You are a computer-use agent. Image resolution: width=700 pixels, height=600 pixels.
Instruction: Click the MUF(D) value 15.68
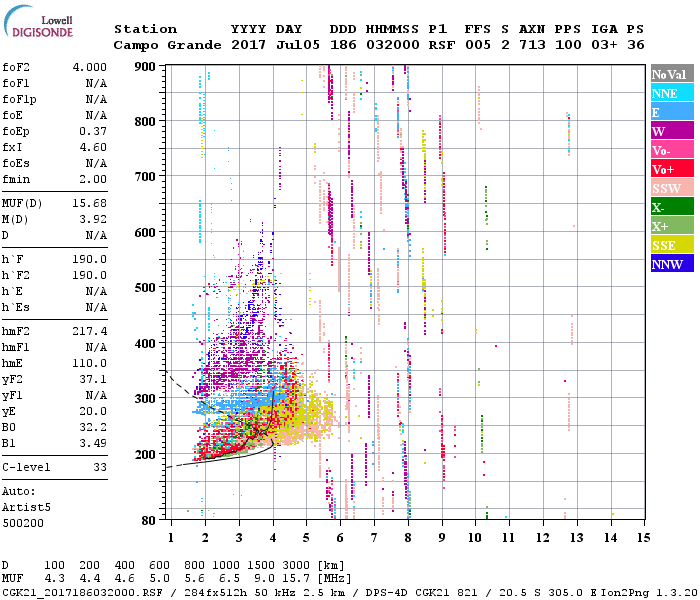[x=89, y=203]
